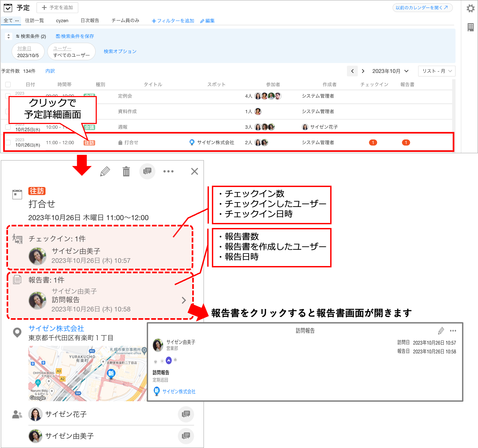This screenshot has height=448, width=478.
Task: Click the lock icon beside 打合せ title
Action: tap(120, 143)
